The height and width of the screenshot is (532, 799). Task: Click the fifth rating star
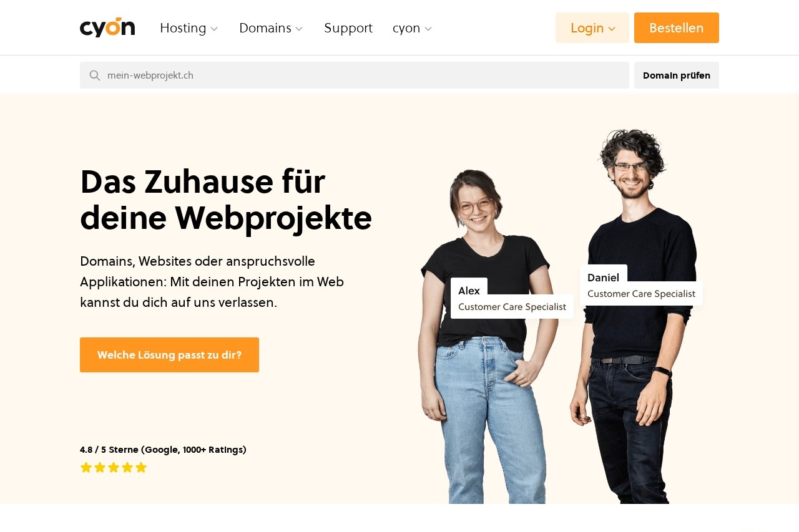click(x=141, y=467)
